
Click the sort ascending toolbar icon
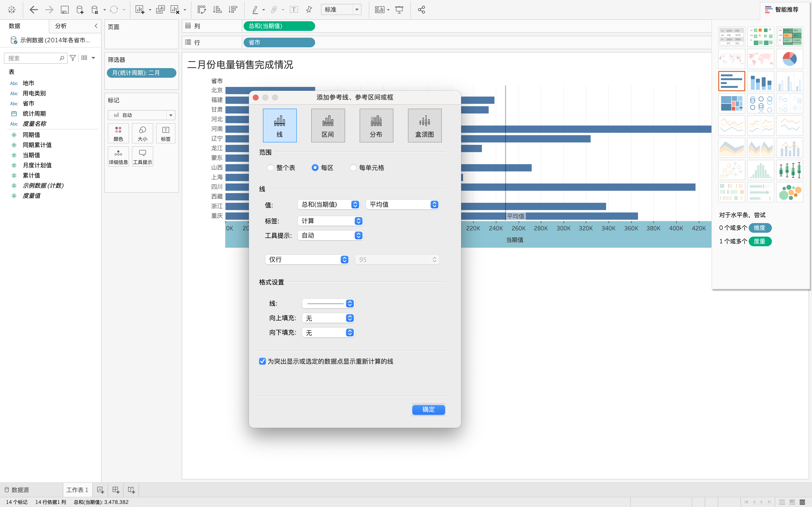[x=217, y=10]
